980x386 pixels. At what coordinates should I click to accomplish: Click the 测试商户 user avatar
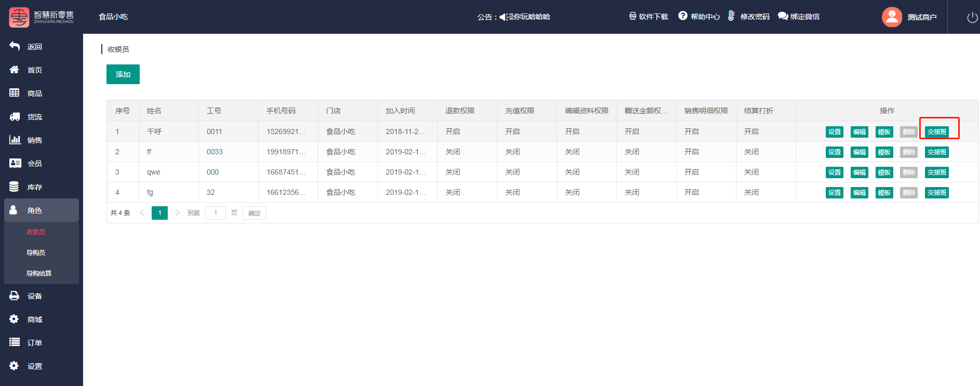click(892, 17)
